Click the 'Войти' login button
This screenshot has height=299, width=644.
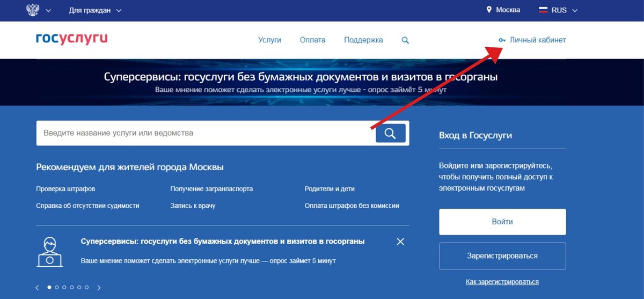pos(502,222)
